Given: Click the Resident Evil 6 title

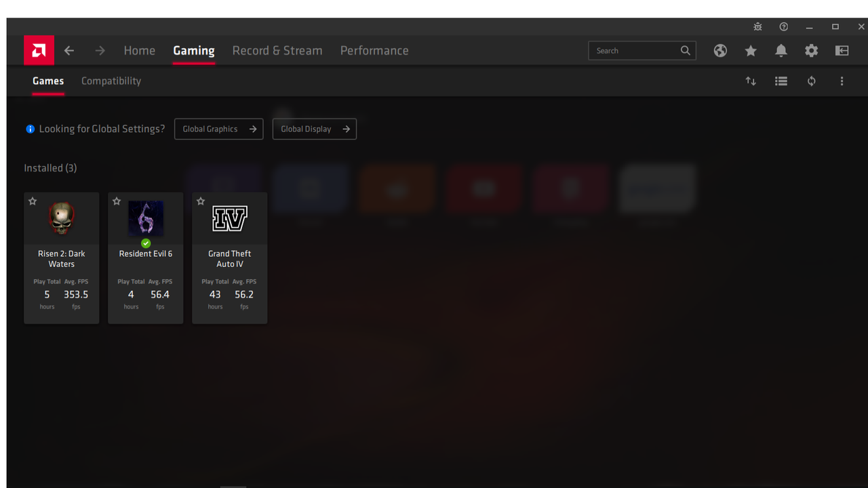Looking at the screenshot, I should pyautogui.click(x=146, y=253).
